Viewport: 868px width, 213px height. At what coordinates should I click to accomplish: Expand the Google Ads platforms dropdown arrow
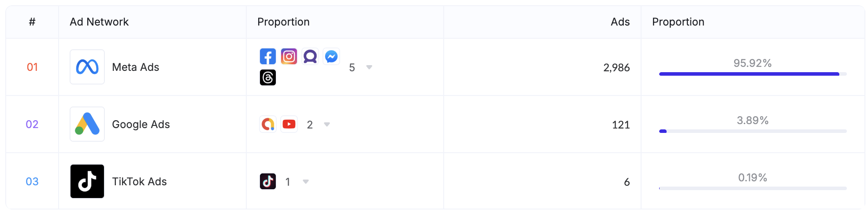click(x=327, y=125)
